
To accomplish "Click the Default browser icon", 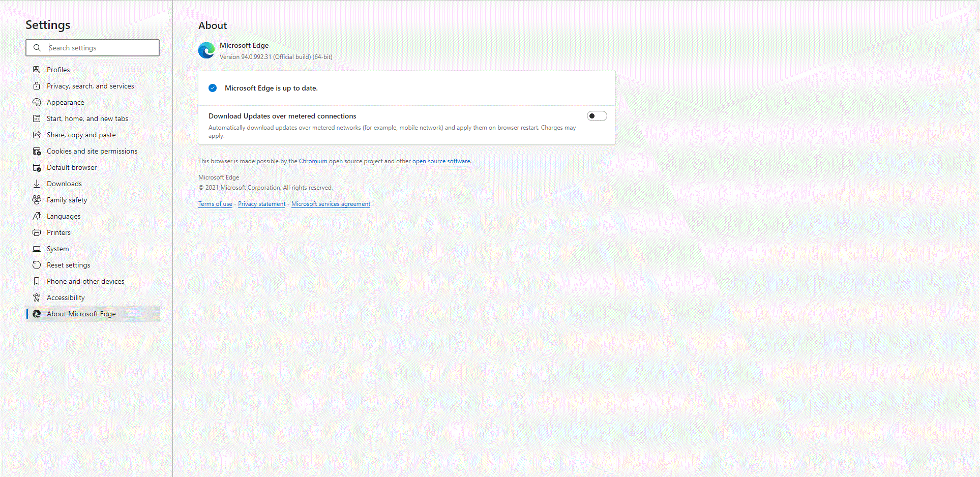I will click(x=37, y=167).
